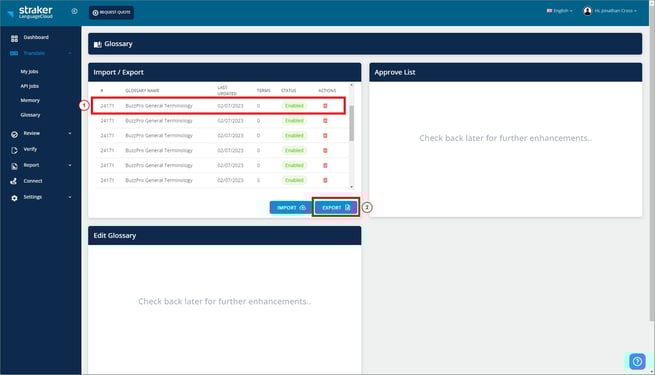Screen dimensions: 655x375
Task: Click the glossary table scrollbar thumb
Action: (x=351, y=123)
